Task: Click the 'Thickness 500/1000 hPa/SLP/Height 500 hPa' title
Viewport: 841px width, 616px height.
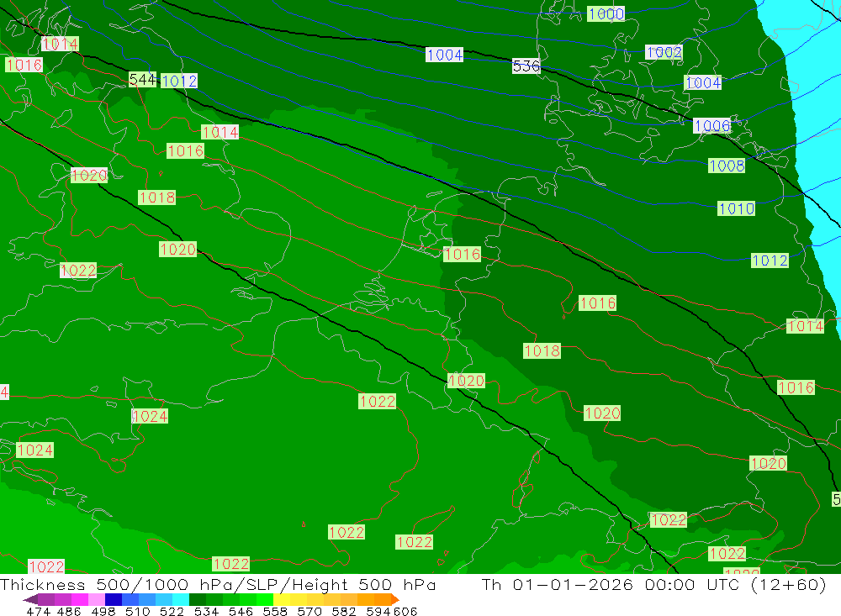Action: pos(218,584)
